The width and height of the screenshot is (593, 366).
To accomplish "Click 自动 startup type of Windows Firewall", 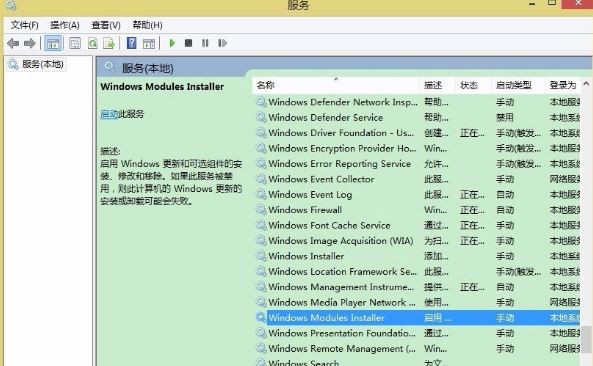I will pyautogui.click(x=505, y=210).
